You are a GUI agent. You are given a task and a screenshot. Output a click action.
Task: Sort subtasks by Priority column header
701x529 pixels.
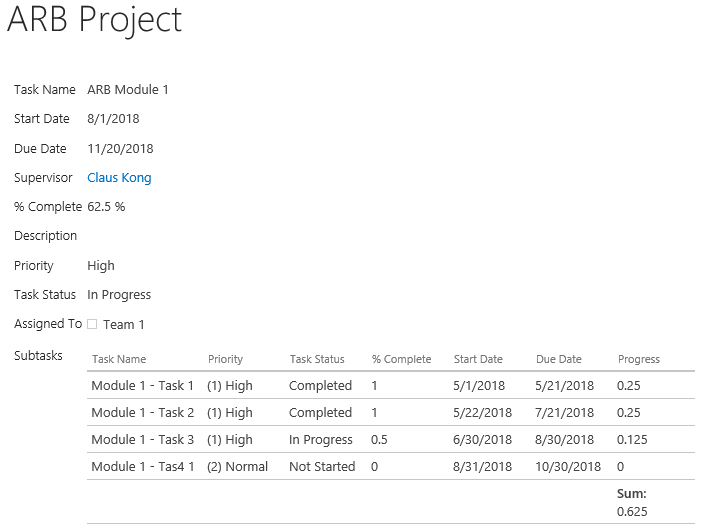(x=225, y=359)
